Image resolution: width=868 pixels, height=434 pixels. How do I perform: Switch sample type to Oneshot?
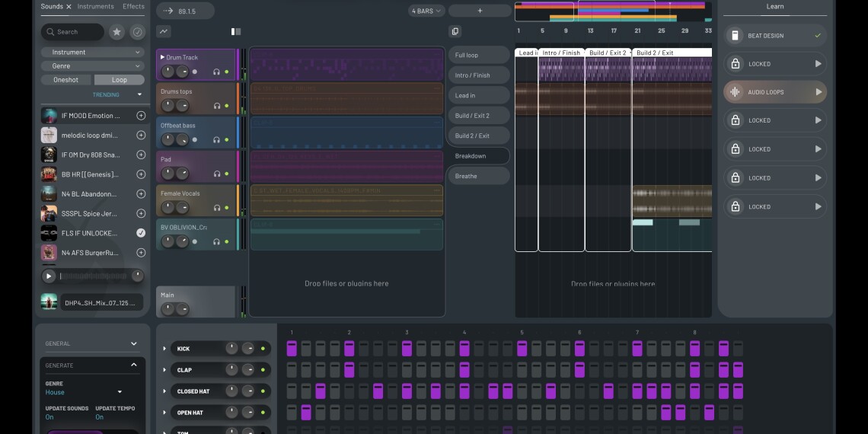[65, 80]
